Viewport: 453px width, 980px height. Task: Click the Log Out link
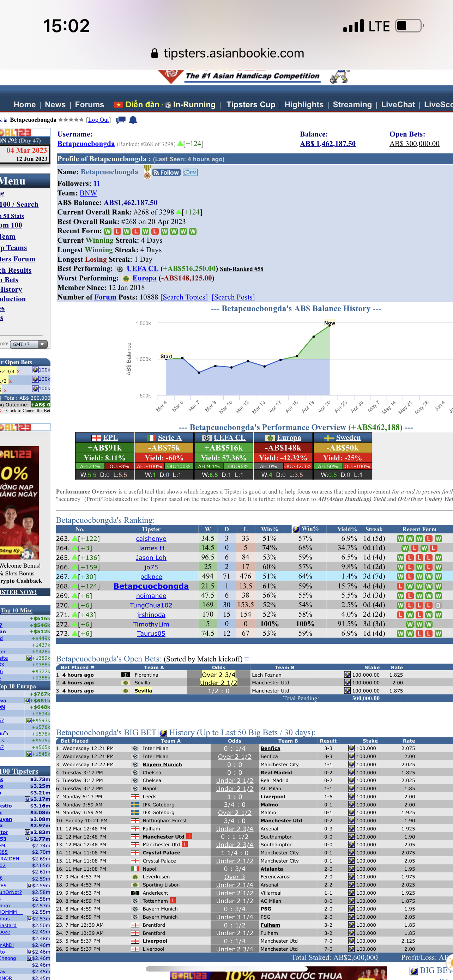click(x=98, y=120)
